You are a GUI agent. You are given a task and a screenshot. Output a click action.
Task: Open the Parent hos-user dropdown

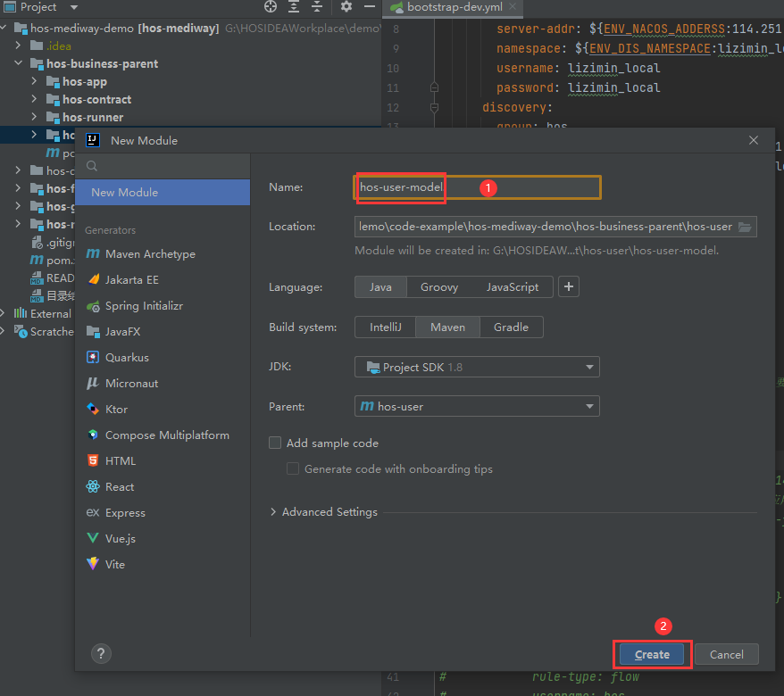coord(477,407)
